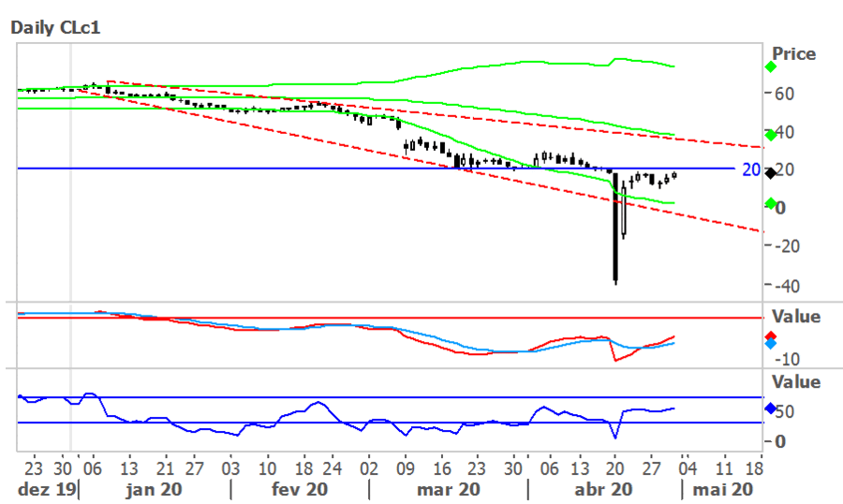Click the "-40" price axis value
The height and width of the screenshot is (504, 843).
(x=787, y=286)
